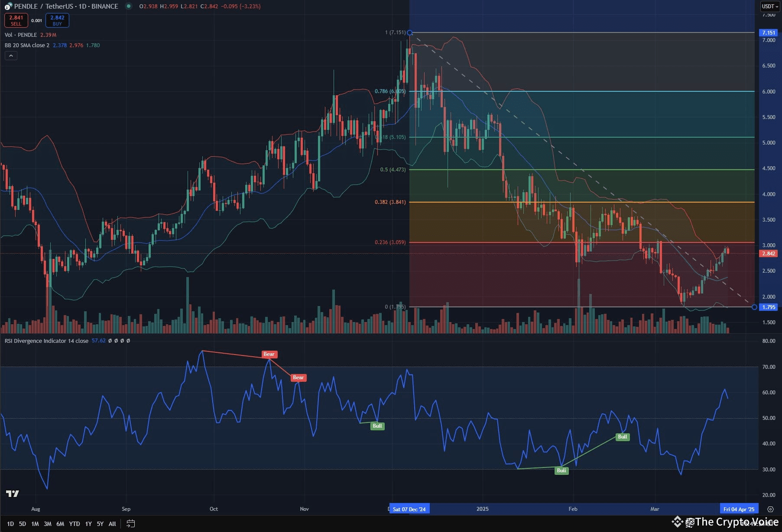Select the All time range
782x532 pixels.
pos(112,524)
